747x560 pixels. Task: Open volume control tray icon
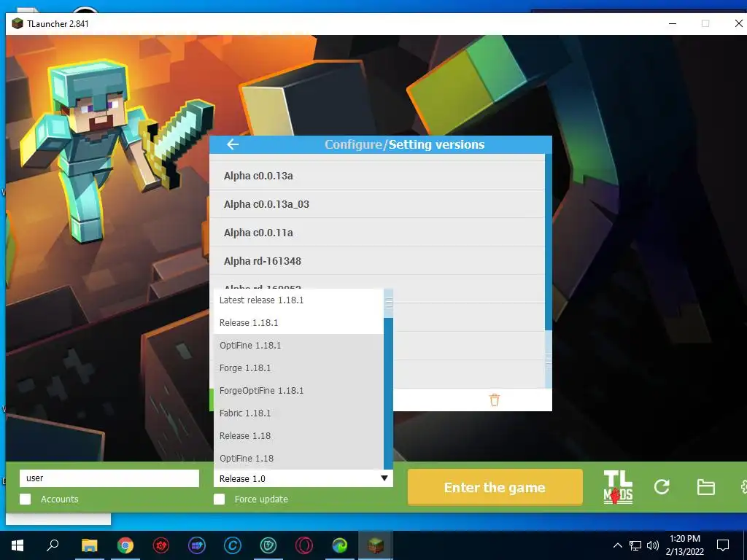tap(653, 545)
